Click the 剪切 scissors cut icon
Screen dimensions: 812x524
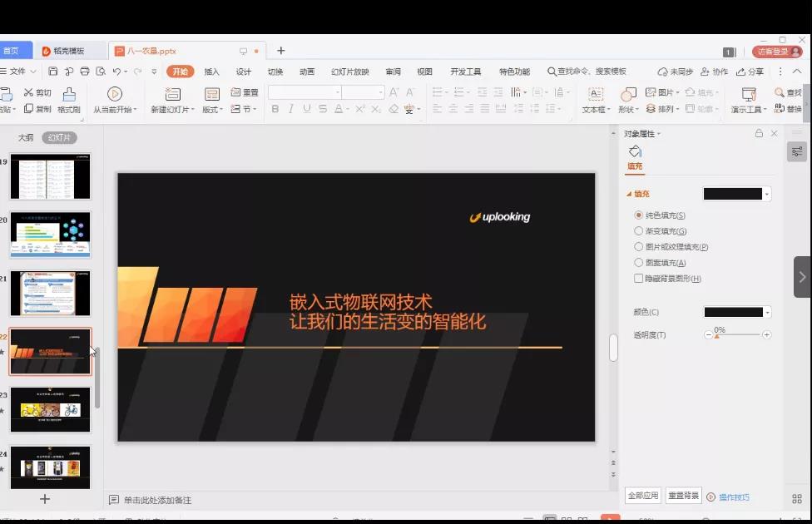[28, 92]
